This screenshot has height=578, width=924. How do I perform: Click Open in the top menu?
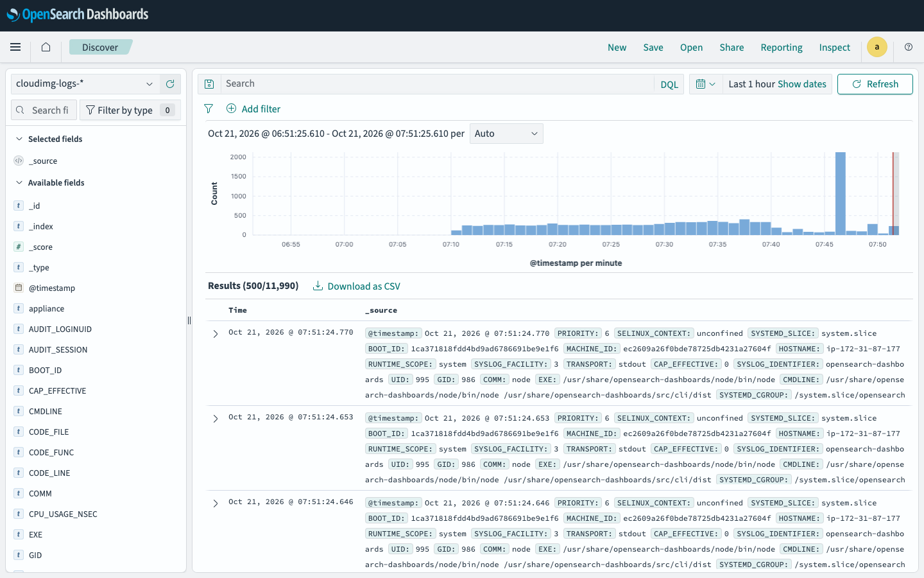click(692, 48)
